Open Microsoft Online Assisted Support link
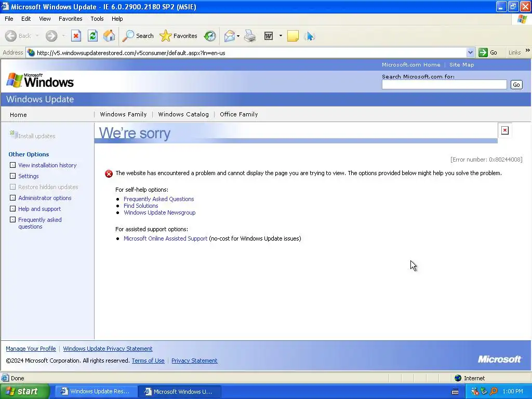532x399 pixels. pyautogui.click(x=166, y=238)
